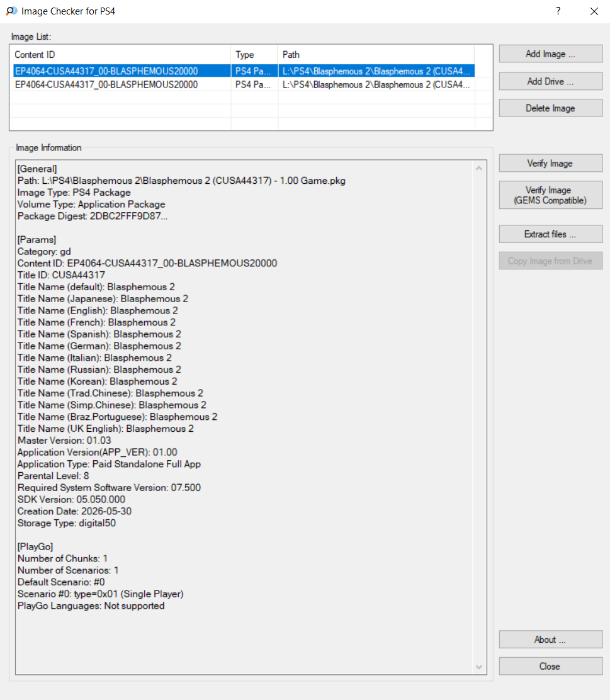This screenshot has width=610, height=700.
Task: Click the 'Storage Type: digital50' line
Action: (x=67, y=523)
